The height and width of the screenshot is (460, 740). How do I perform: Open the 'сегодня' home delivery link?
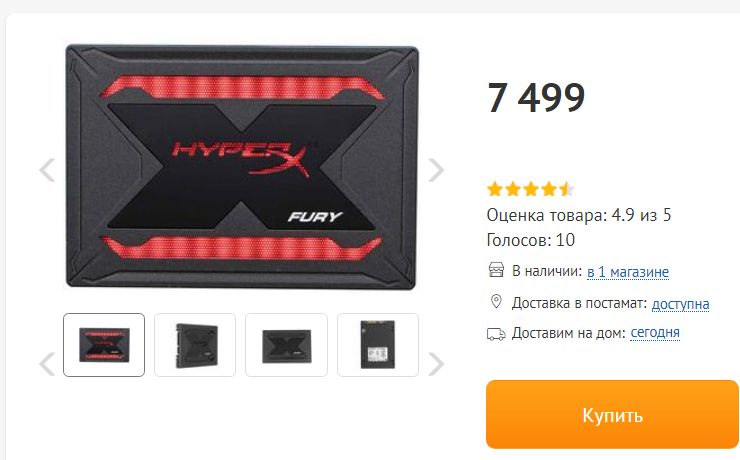[655, 333]
